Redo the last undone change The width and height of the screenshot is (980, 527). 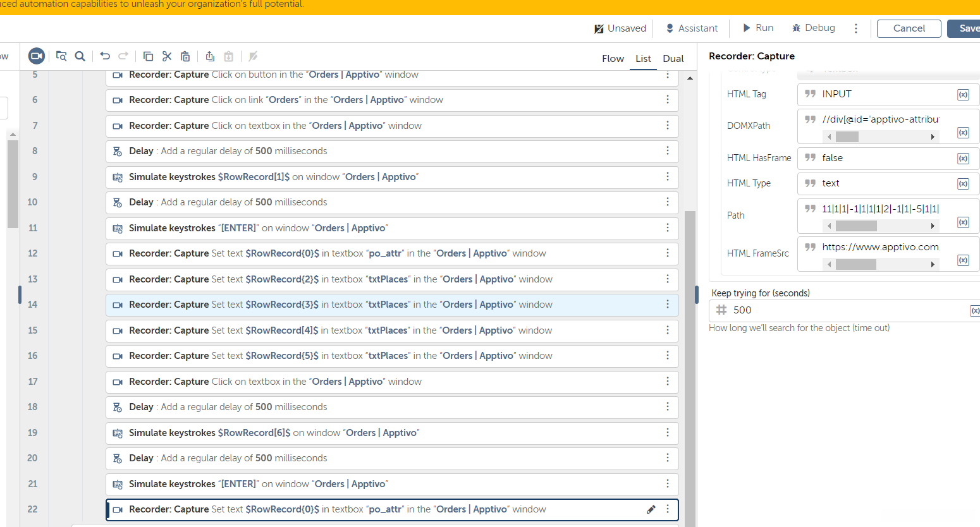124,56
